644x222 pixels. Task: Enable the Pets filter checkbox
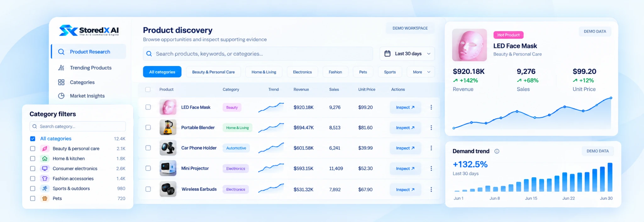[x=33, y=199]
